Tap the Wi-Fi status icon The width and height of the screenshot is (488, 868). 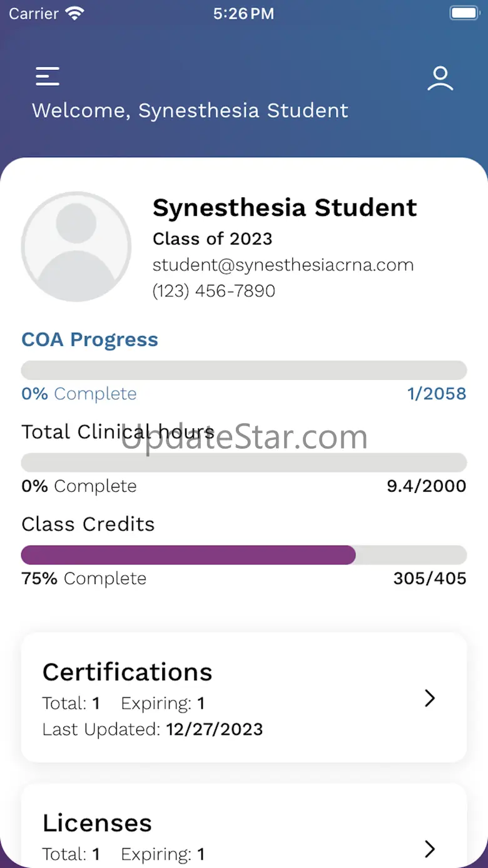pyautogui.click(x=74, y=14)
